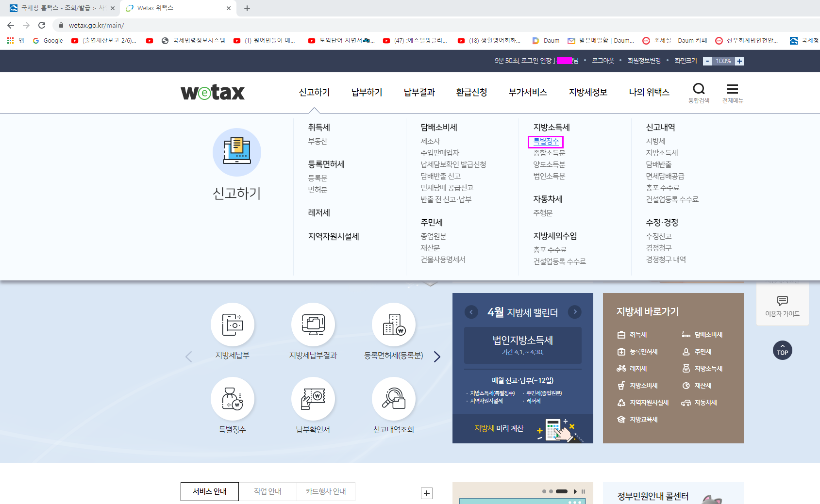
Task: Open 법인지방소득세 calendar entry
Action: (523, 345)
